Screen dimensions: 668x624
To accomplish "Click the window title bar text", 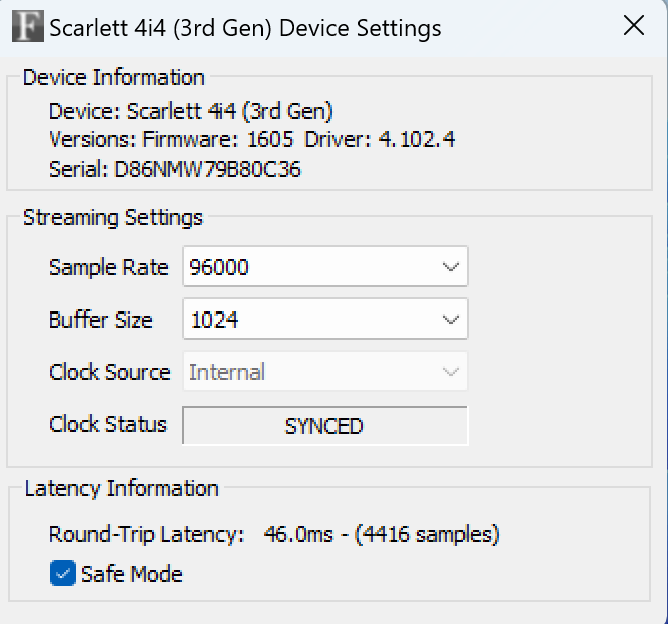I will [x=245, y=28].
